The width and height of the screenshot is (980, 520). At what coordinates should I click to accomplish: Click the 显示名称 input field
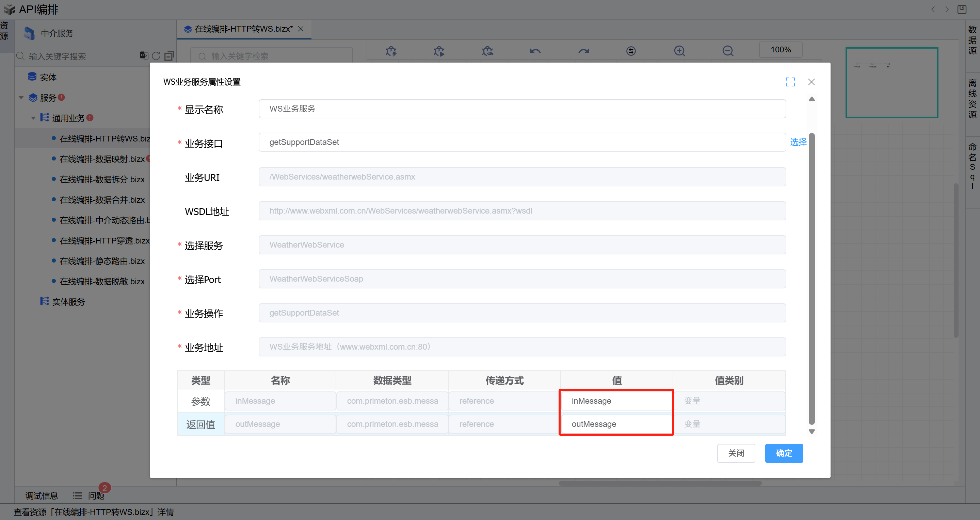click(522, 109)
